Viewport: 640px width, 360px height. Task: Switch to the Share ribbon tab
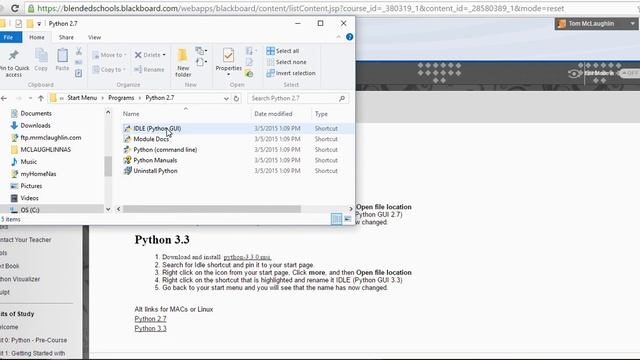(66, 37)
